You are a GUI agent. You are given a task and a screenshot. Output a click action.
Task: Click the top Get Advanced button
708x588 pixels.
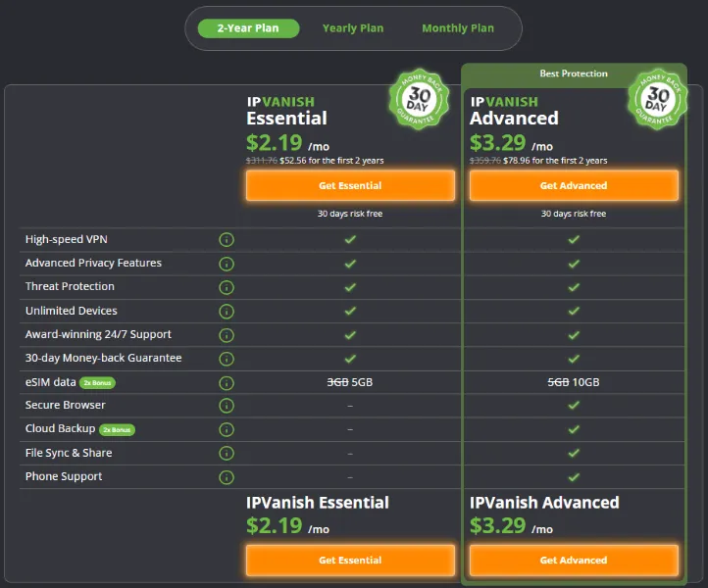tap(574, 185)
